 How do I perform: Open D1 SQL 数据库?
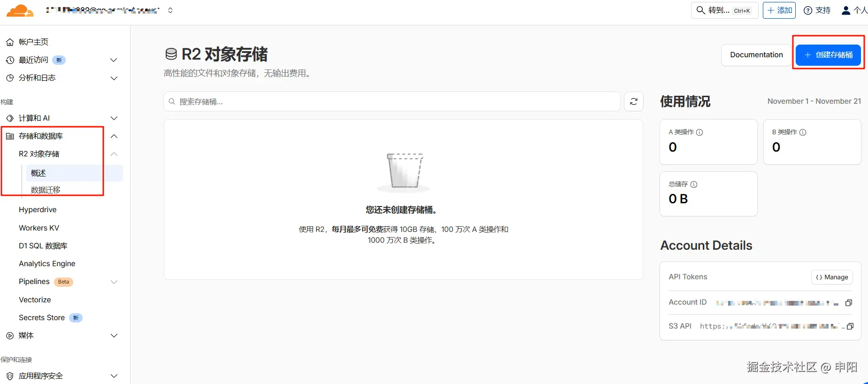[x=43, y=246]
